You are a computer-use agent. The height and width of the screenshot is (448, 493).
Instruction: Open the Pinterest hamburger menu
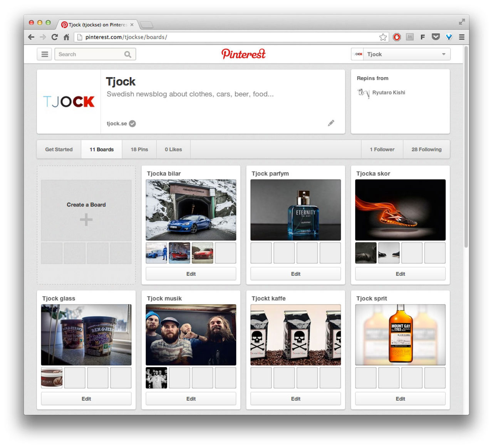45,54
